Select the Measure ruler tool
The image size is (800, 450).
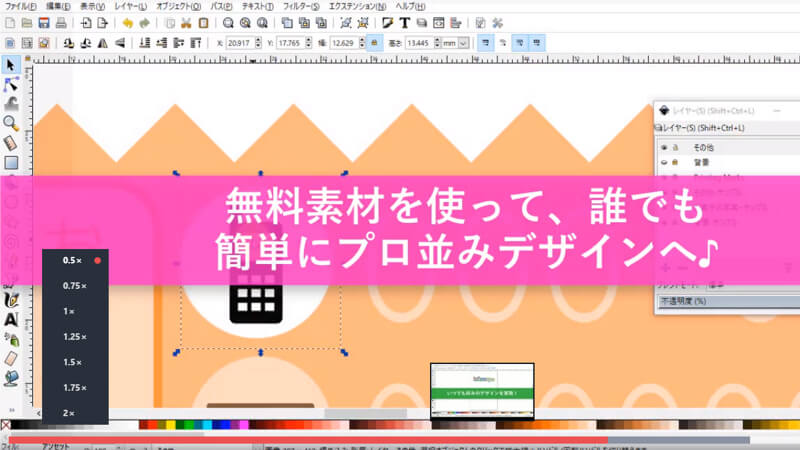pyautogui.click(x=11, y=143)
